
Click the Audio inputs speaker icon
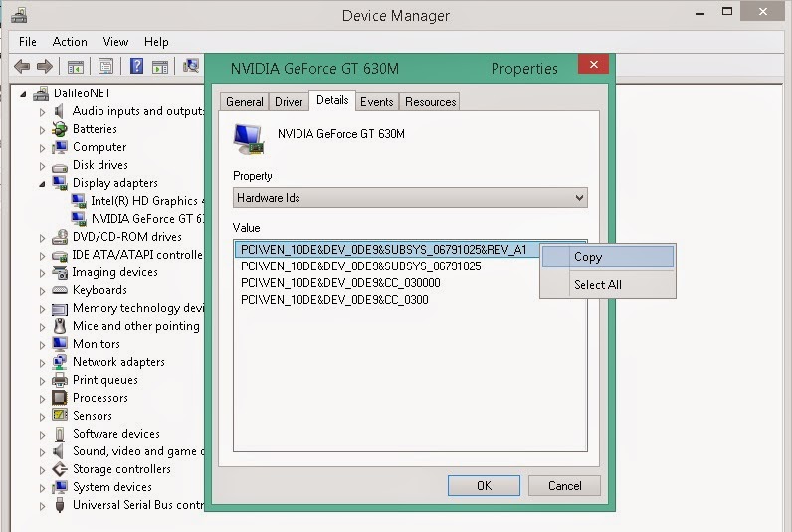pos(59,111)
